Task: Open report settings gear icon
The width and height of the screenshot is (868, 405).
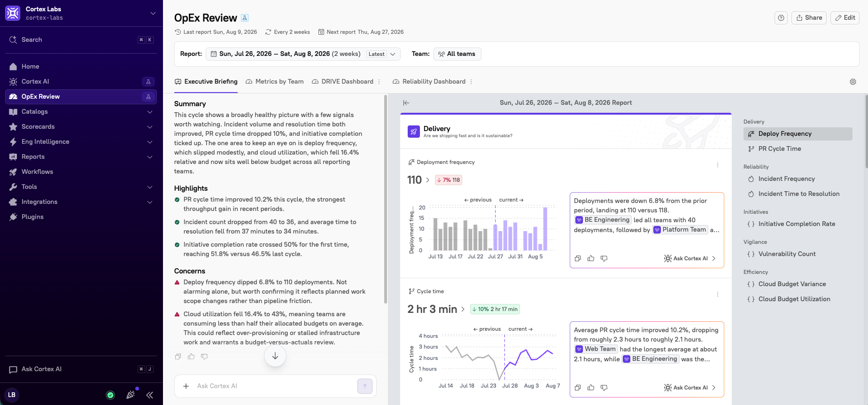Action: point(853,82)
